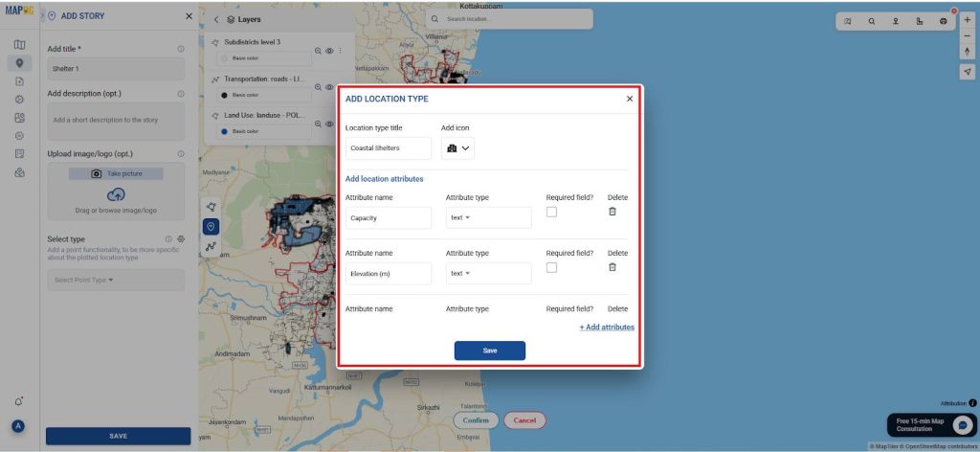Check Required field for Capacity attribute
The width and height of the screenshot is (980, 452).
point(551,212)
